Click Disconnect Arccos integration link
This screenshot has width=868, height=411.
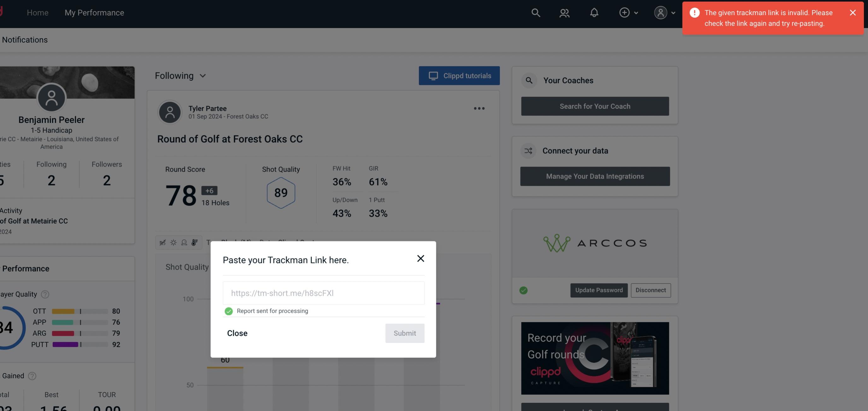pos(651,290)
